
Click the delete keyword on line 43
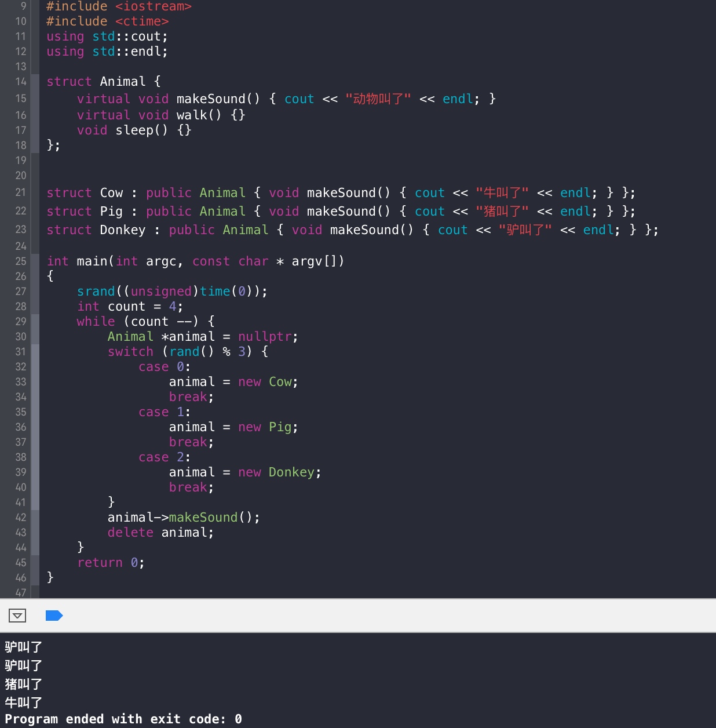pos(130,532)
